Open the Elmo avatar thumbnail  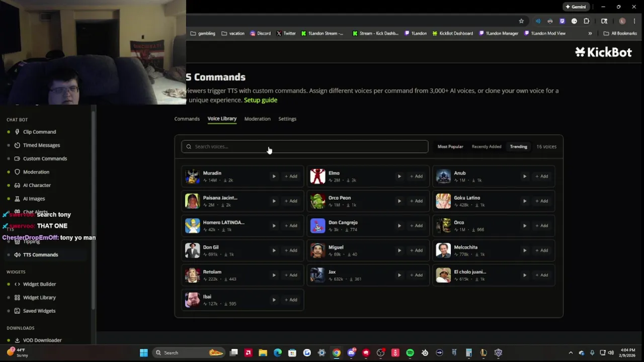(317, 176)
